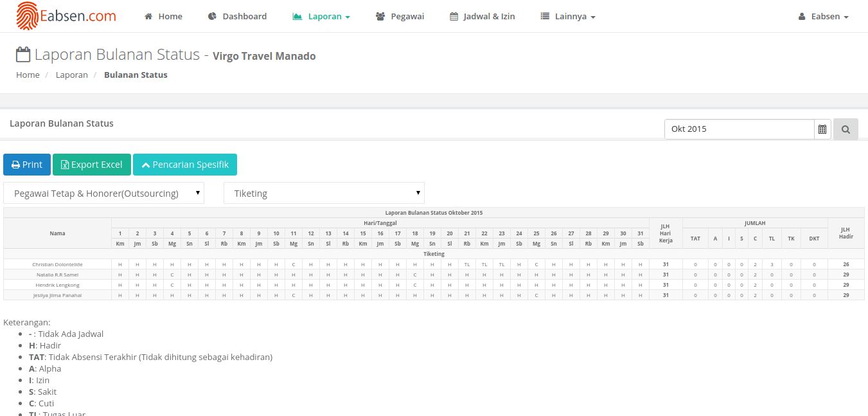The width and height of the screenshot is (868, 416).
Task: Expand the Lainnya menu
Action: (568, 17)
